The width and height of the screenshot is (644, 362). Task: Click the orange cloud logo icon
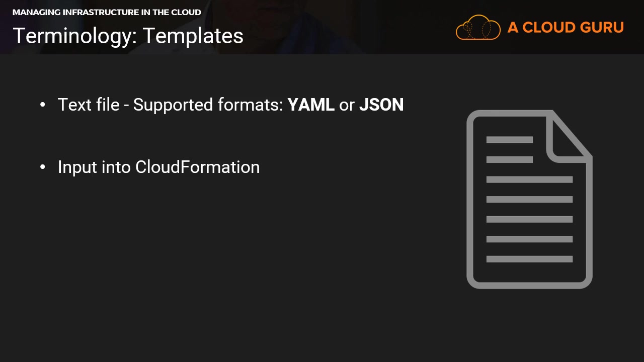point(478,27)
